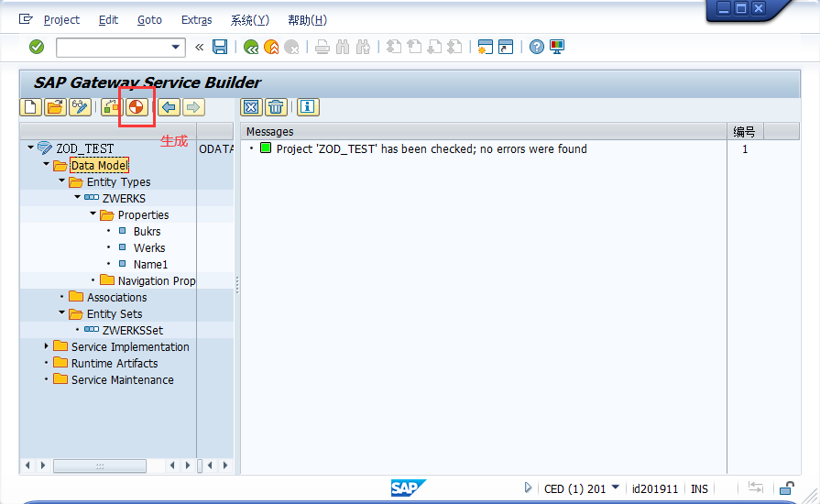The height and width of the screenshot is (504, 820).
Task: Collapse the Entity Types folder
Action: point(62,181)
